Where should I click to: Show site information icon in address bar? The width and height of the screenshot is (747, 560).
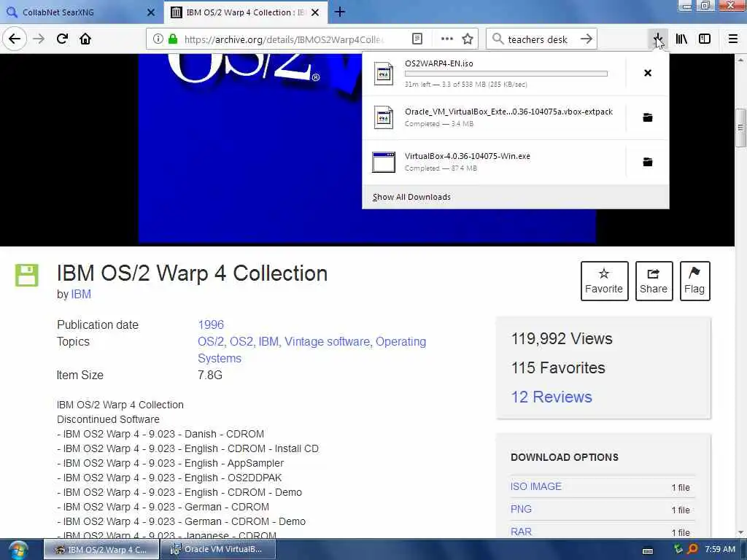158,39
